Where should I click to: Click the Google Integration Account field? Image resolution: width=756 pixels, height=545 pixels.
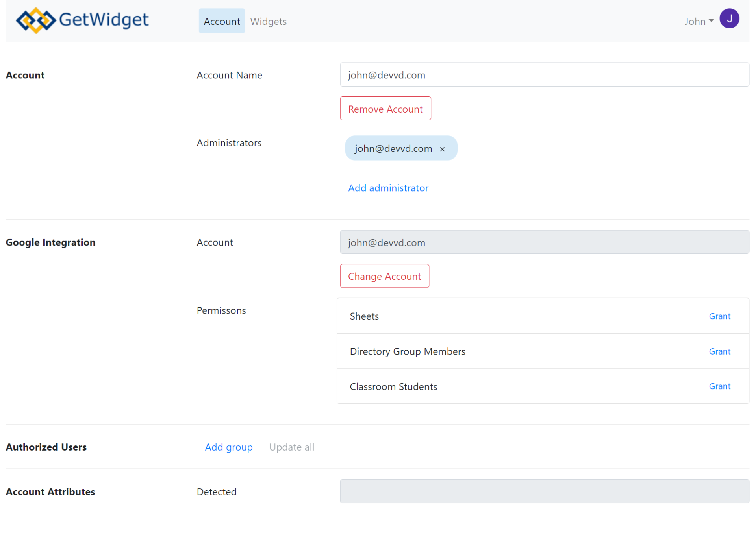(544, 242)
